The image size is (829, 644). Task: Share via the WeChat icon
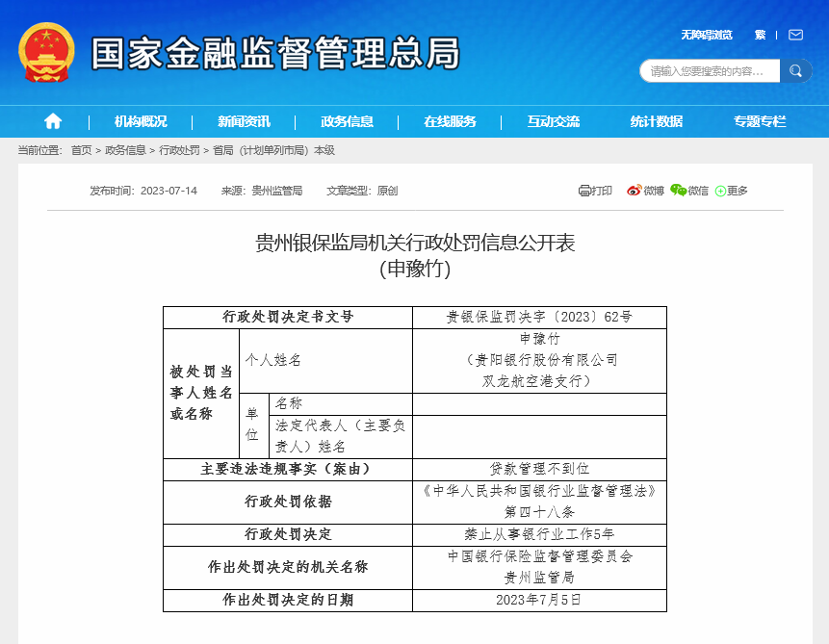679,191
